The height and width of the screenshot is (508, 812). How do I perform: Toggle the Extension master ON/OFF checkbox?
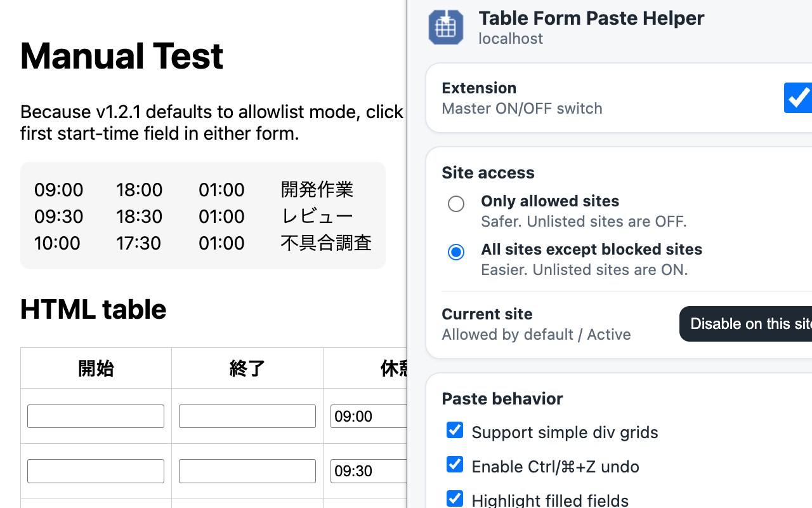pos(798,98)
